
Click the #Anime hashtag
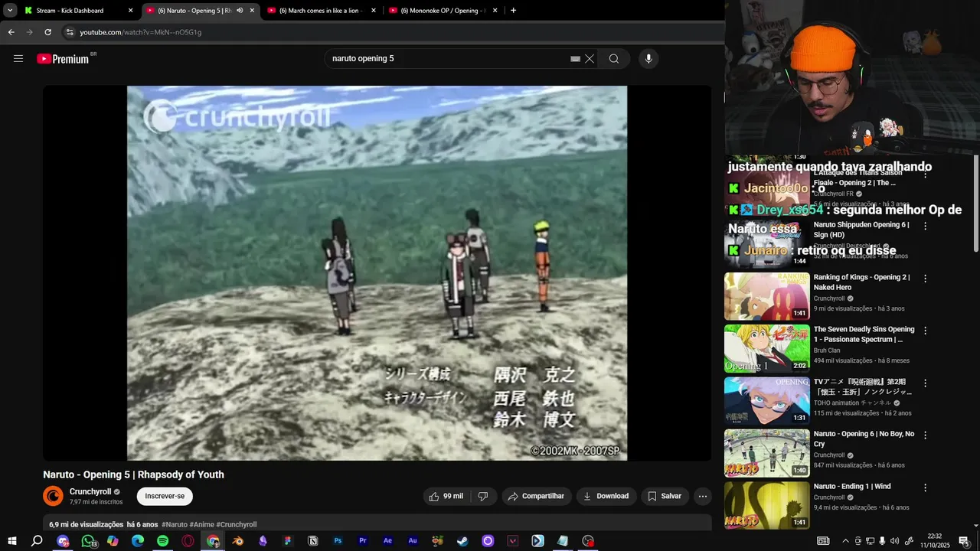[201, 524]
